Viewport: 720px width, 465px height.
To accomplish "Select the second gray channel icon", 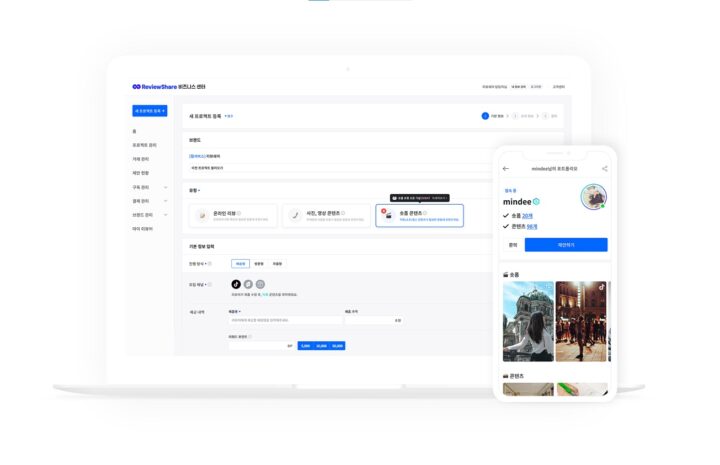I will 248,285.
